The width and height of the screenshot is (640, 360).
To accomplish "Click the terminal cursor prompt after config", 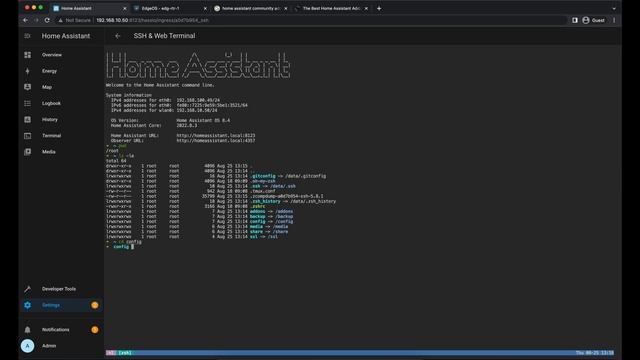I will (x=132, y=247).
